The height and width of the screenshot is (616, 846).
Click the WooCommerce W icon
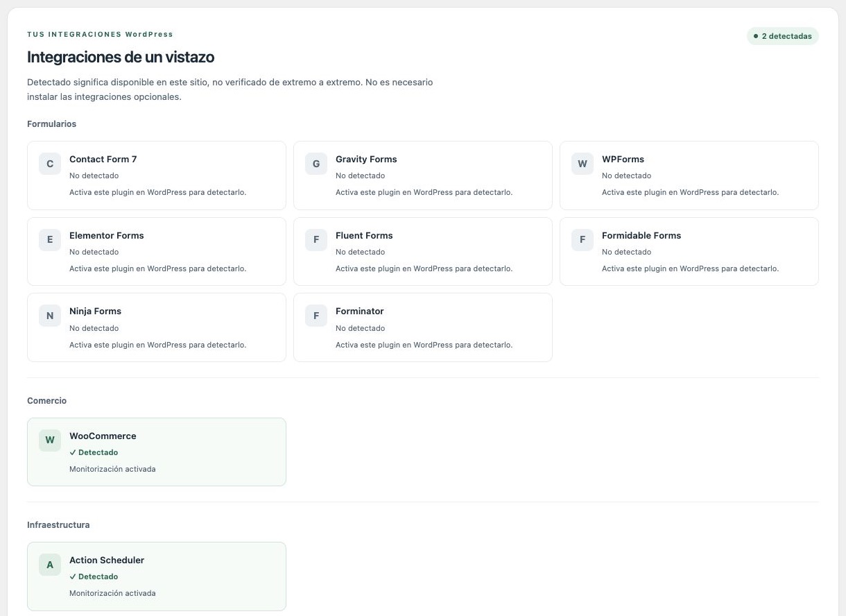point(50,440)
